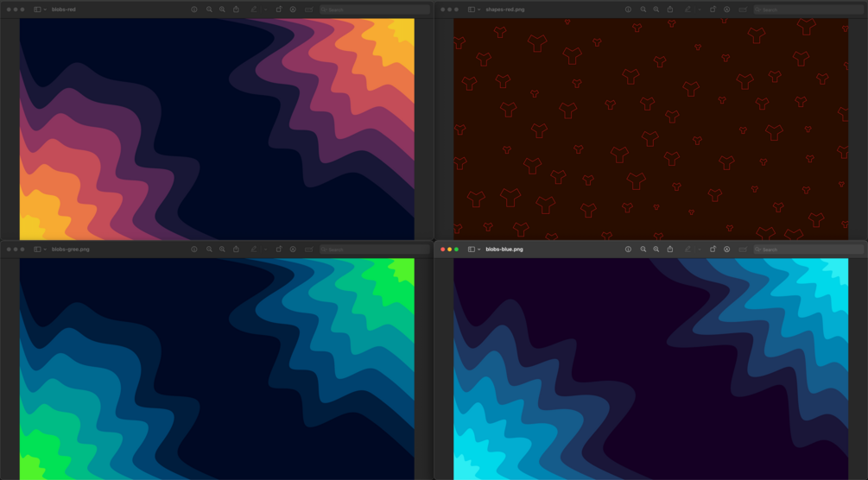Zoom in on shapes-red.png image
The width and height of the screenshot is (868, 480).
point(656,9)
